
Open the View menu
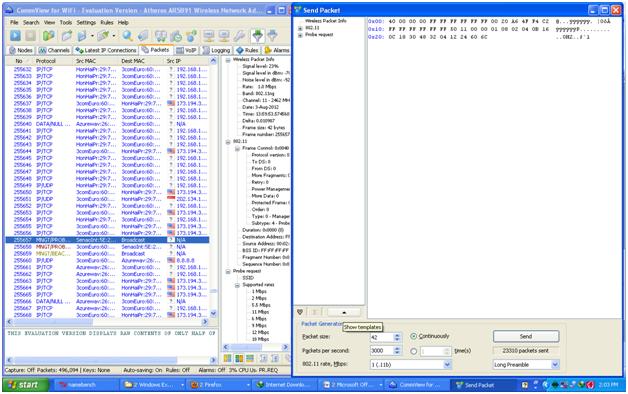pos(49,22)
